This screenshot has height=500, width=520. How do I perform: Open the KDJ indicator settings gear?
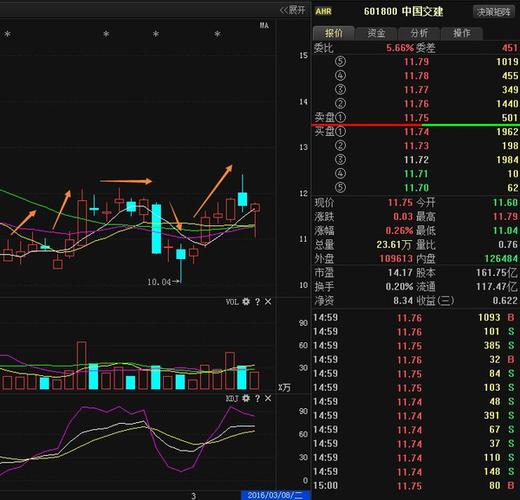246,398
